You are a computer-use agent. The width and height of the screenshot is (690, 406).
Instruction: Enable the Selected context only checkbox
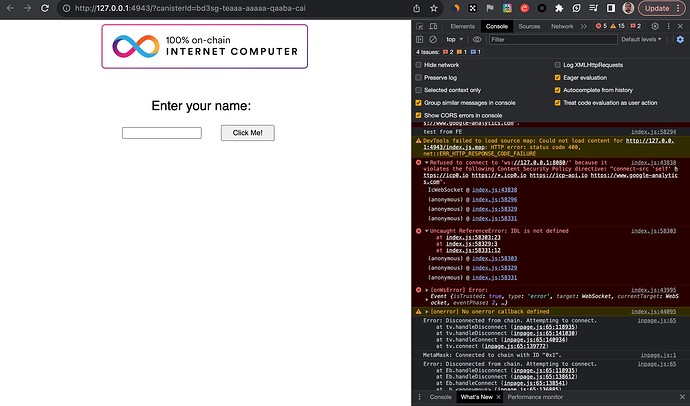[418, 90]
